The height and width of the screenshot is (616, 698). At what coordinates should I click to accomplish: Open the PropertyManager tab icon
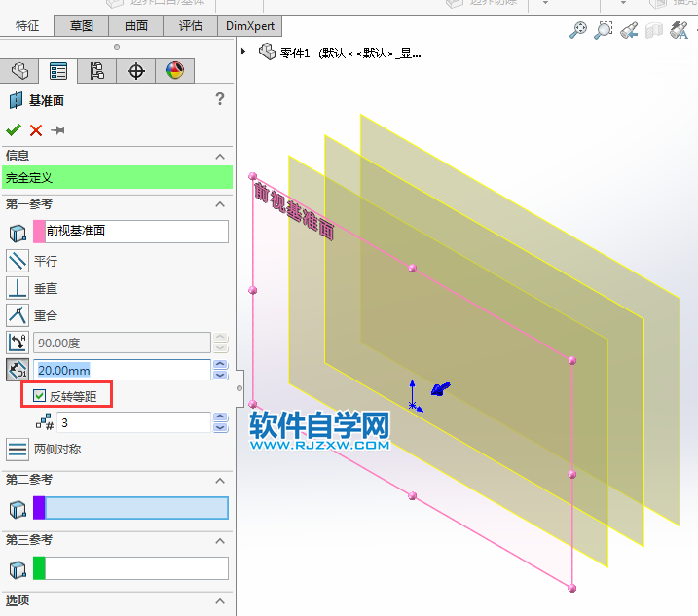pyautogui.click(x=58, y=71)
